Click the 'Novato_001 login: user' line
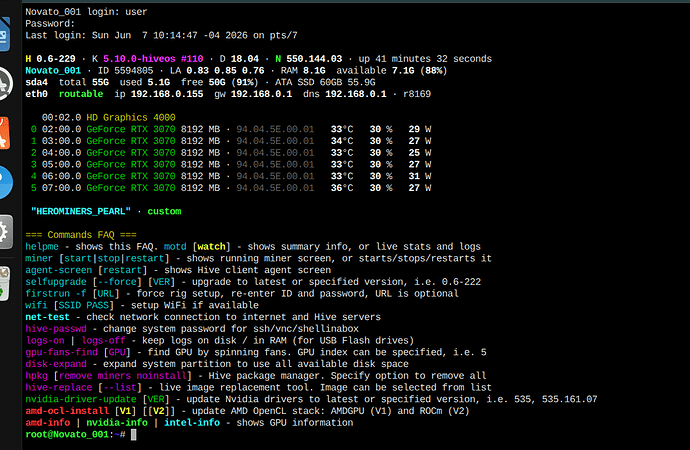This screenshot has width=690, height=450. [86, 12]
